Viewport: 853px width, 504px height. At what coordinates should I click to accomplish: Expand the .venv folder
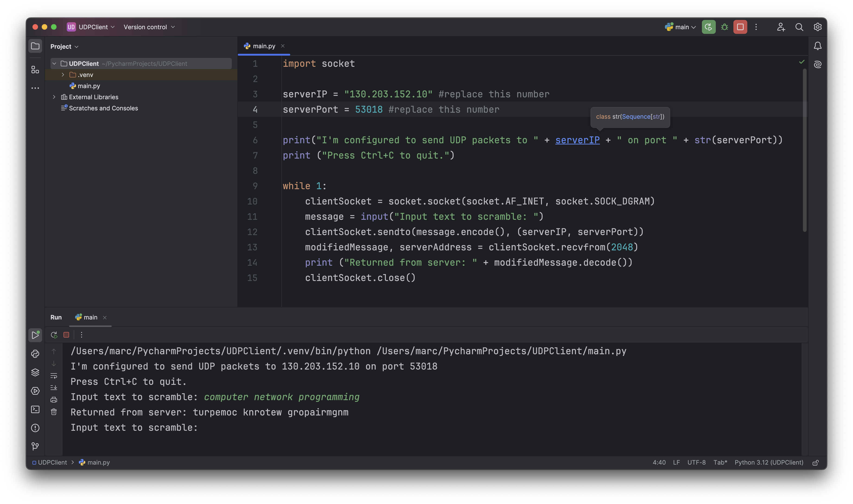coord(63,75)
